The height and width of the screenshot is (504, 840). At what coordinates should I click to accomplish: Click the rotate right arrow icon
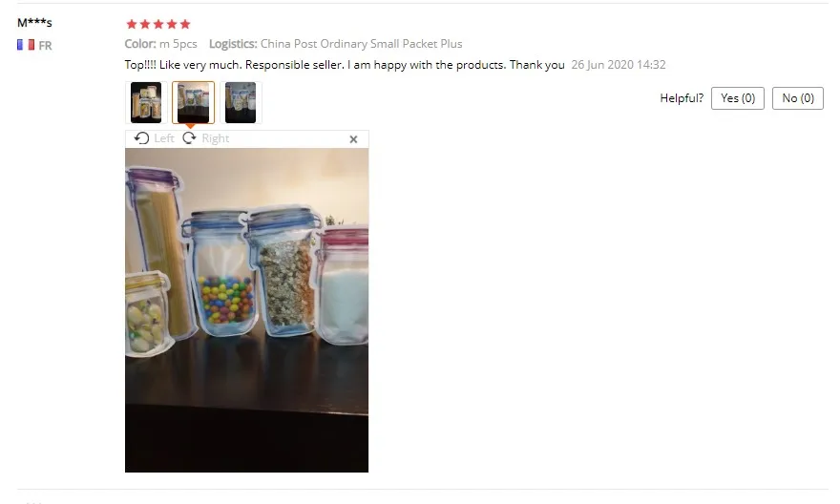click(x=189, y=138)
